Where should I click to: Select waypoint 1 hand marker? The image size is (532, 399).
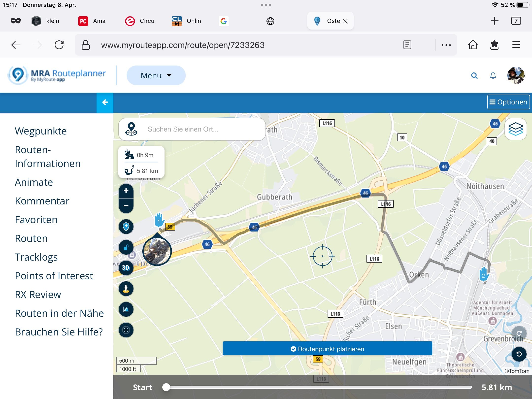(x=159, y=220)
